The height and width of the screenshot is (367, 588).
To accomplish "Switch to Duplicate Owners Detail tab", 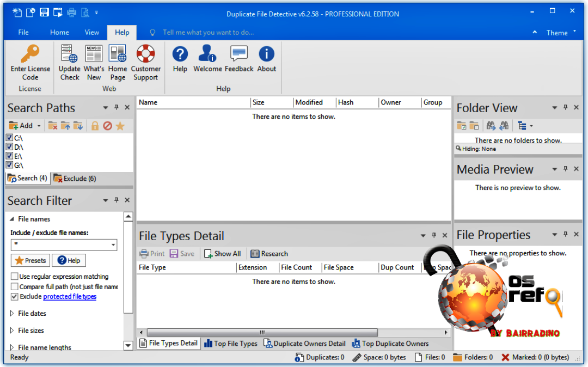I will coord(304,344).
